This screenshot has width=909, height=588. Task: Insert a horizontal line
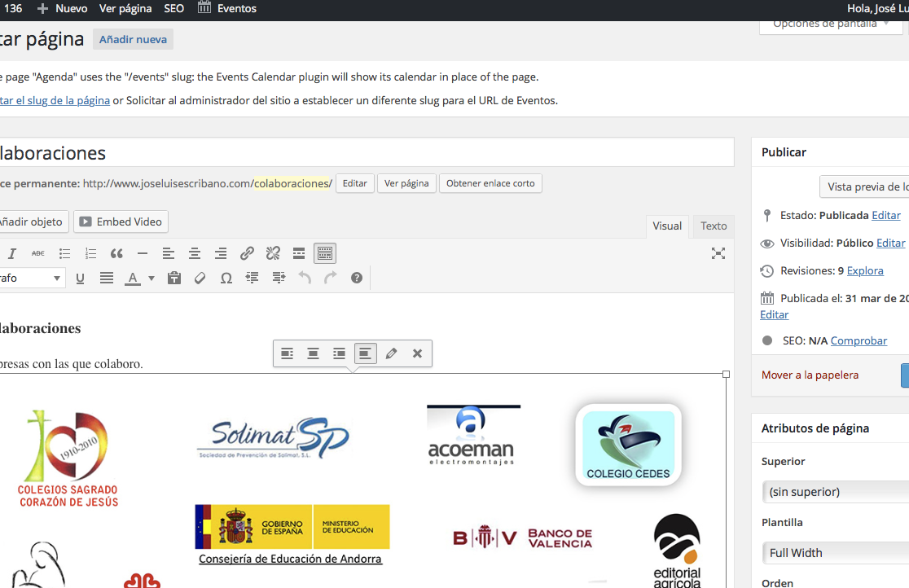143,253
